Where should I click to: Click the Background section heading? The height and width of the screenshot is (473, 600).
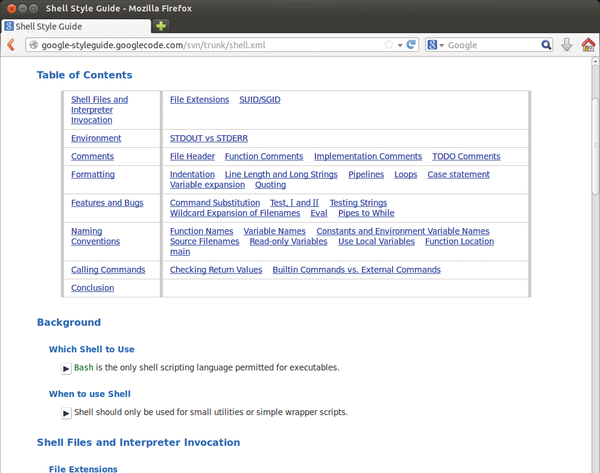point(69,322)
